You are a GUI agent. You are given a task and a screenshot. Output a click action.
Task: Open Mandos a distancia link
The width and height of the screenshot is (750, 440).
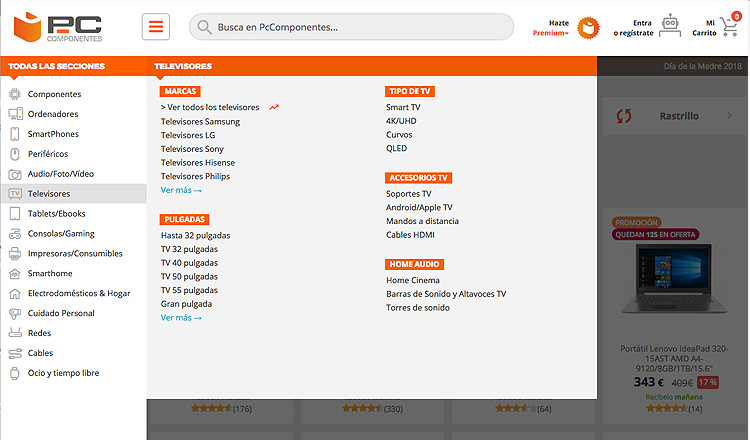422,221
